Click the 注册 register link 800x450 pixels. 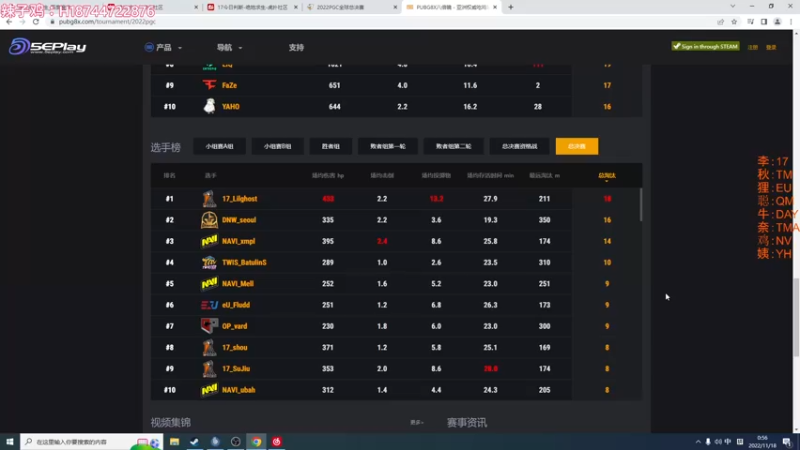coord(753,47)
